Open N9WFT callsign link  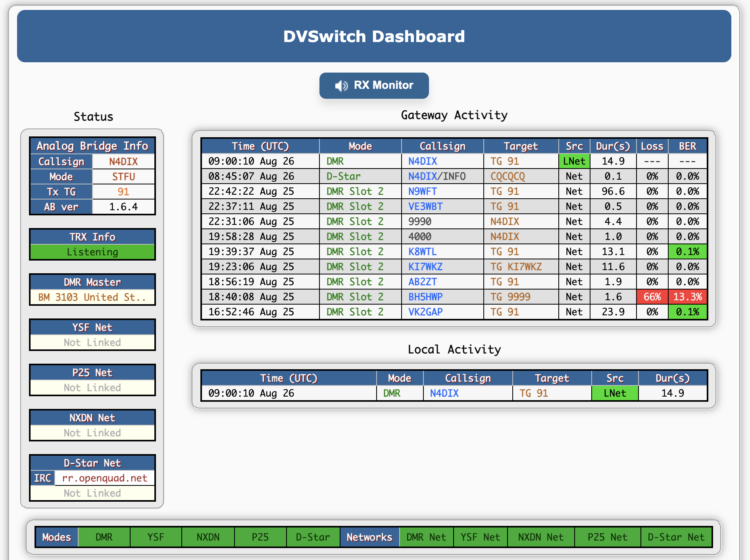pos(423,192)
